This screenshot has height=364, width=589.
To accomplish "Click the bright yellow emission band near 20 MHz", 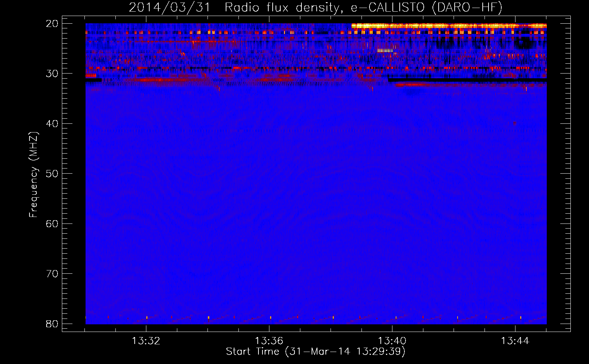I will [x=449, y=26].
